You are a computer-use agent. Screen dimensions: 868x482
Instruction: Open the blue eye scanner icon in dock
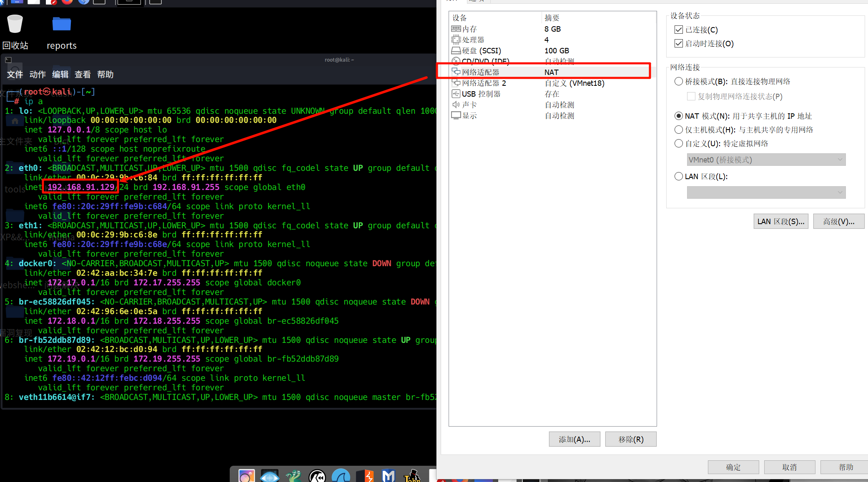270,475
